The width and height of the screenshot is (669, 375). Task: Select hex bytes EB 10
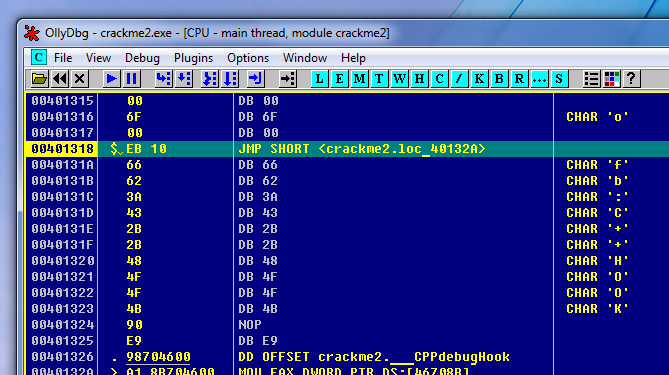coord(146,149)
